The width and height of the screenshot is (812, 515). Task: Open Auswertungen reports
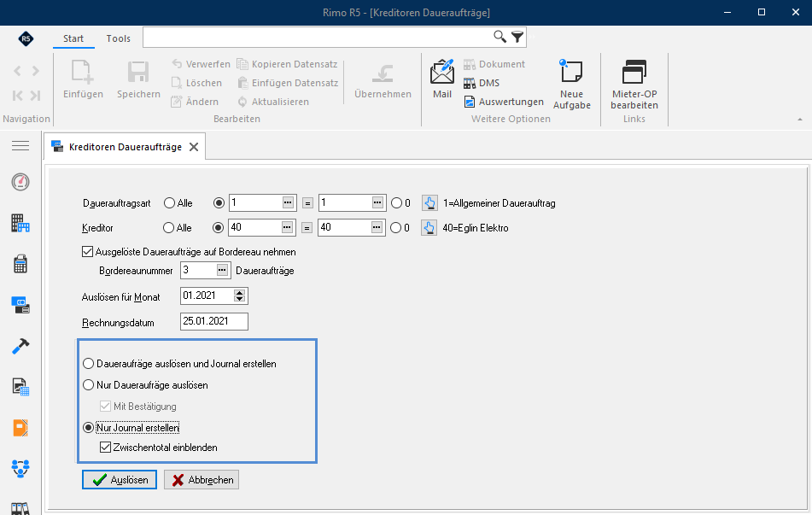[x=504, y=102]
